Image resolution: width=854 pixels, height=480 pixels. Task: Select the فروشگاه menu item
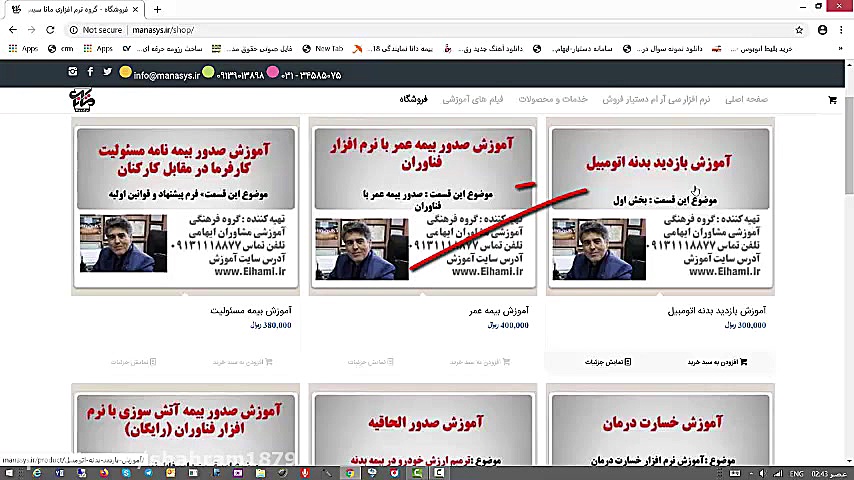[x=413, y=99]
